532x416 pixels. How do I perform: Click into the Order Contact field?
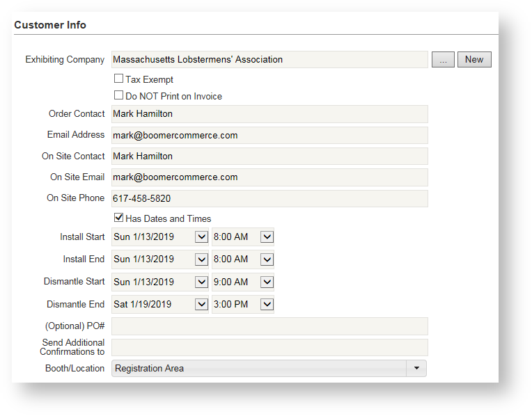point(269,114)
